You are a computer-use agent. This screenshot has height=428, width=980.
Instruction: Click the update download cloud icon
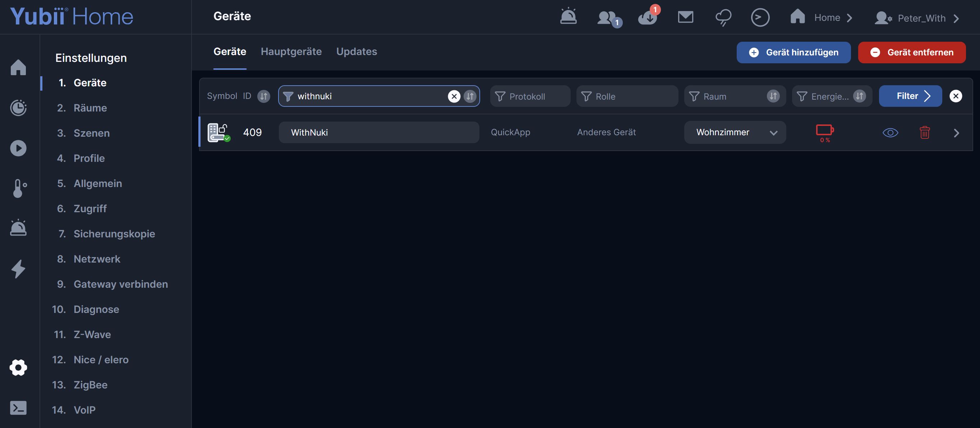pyautogui.click(x=647, y=18)
